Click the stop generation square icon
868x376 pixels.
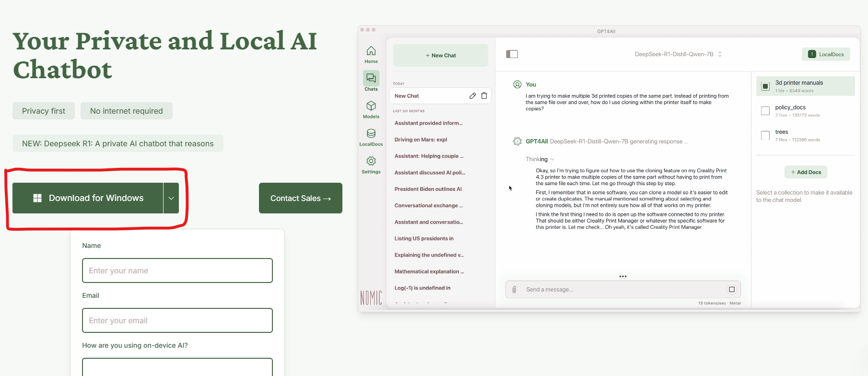(x=732, y=290)
